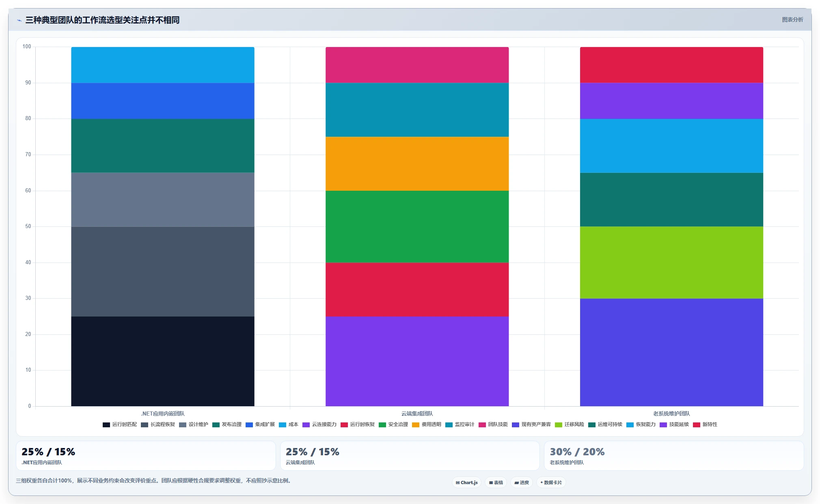Screen dimensions: 820x504
Task: Click the purple bottom segment of 云端集成团队 bar
Action: pos(417,361)
